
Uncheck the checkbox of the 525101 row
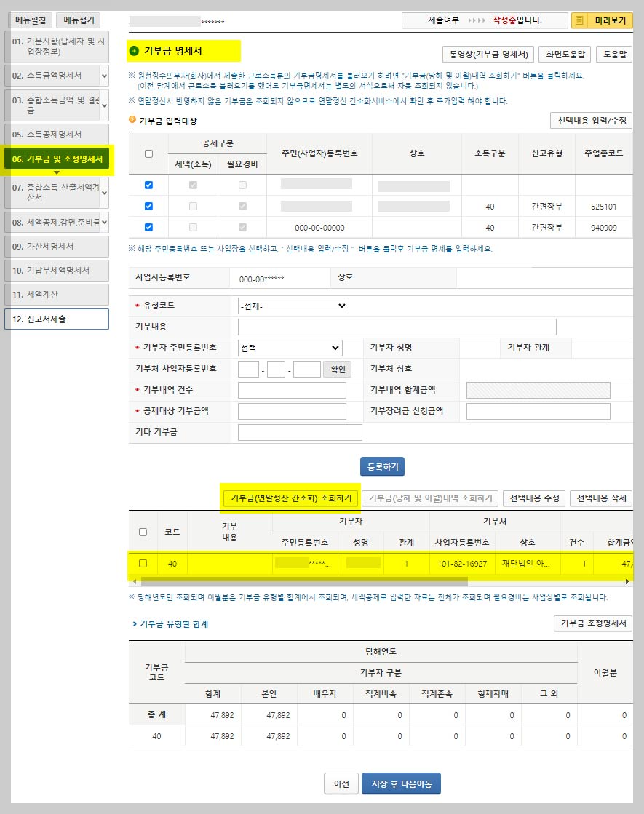148,206
